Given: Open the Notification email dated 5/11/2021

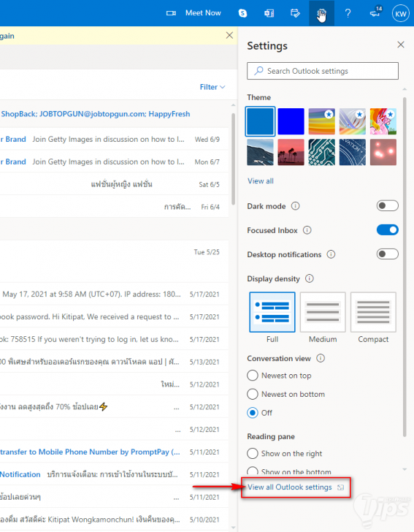Looking at the screenshot, I should (x=114, y=474).
